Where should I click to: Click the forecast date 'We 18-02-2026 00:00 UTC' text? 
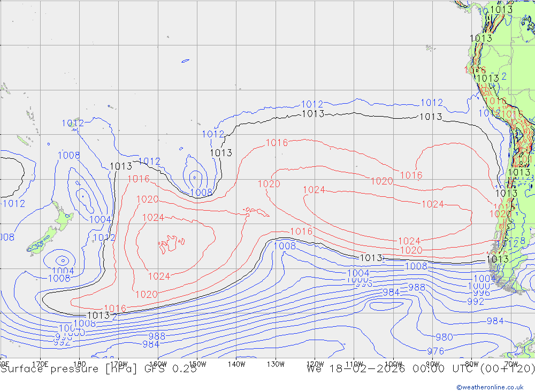tap(392, 369)
